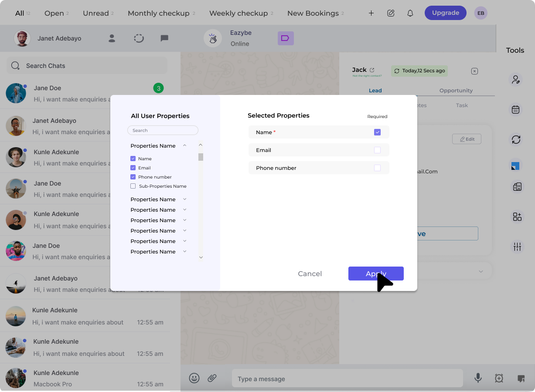The width and height of the screenshot is (535, 392).
Task: Click the plus icon in top bar
Action: tap(371, 13)
